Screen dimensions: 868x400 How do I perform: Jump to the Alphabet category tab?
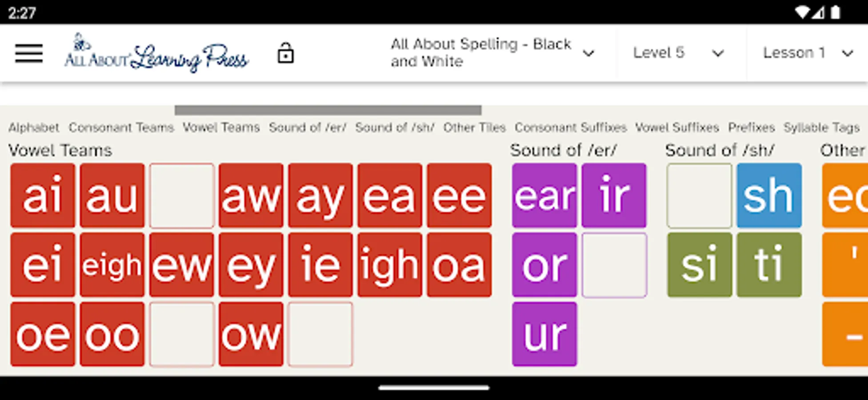[x=34, y=128]
